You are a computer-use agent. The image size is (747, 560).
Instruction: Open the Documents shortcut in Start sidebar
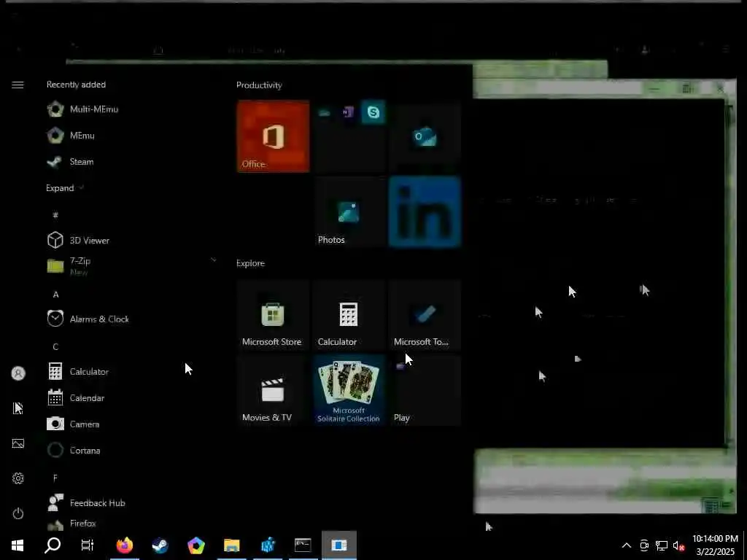pyautogui.click(x=18, y=408)
